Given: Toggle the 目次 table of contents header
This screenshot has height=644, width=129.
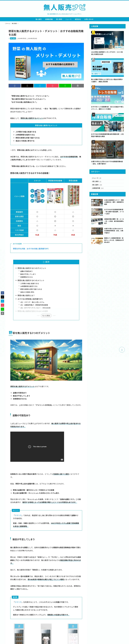Looking at the screenshot, I should click(46, 262).
